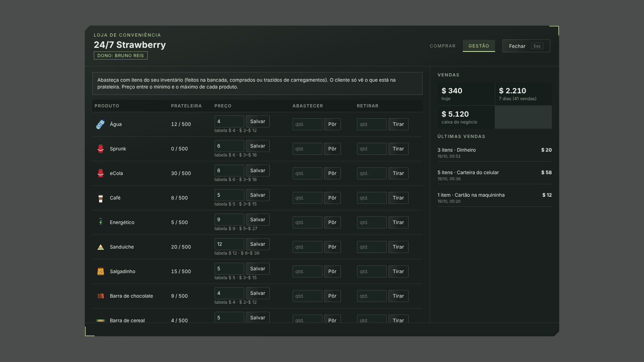The width and height of the screenshot is (644, 362).
Task: Click the Salgadinho shelf count '15 / 500'
Action: coord(181,271)
